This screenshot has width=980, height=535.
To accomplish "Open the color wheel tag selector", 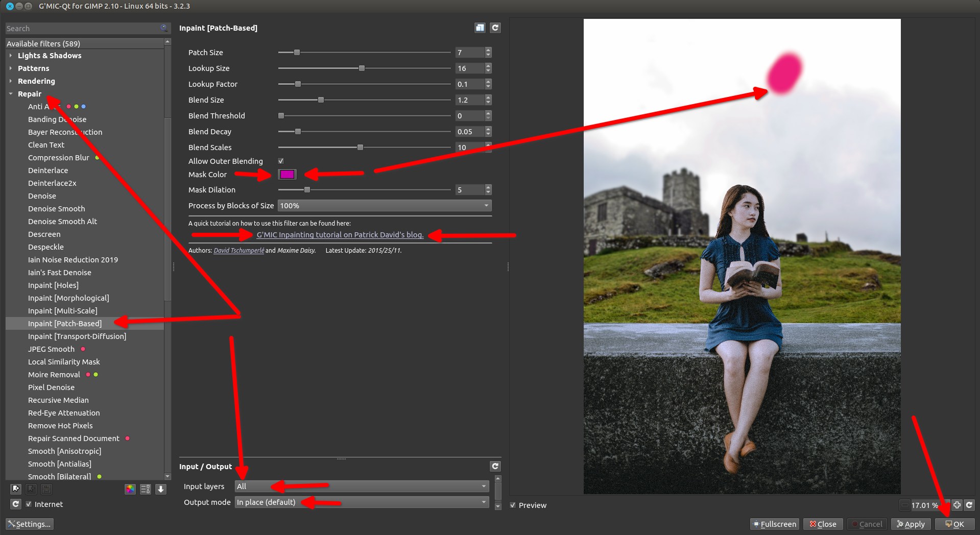I will point(130,489).
